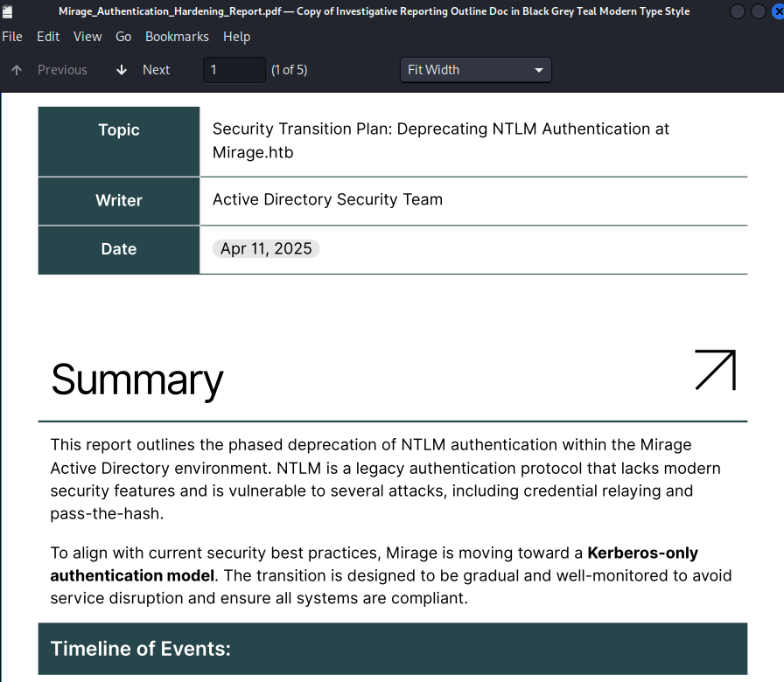Click the 'Timeline of Events:' heading bar

tap(393, 649)
